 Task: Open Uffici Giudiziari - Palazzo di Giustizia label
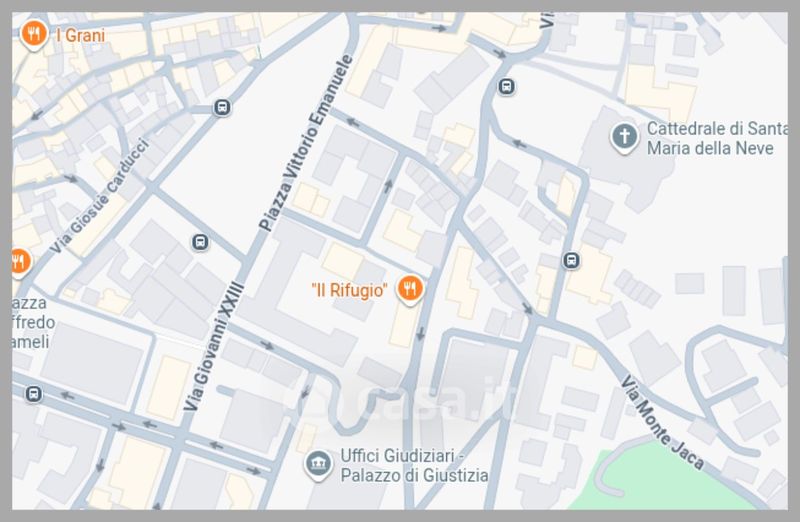pos(414,465)
